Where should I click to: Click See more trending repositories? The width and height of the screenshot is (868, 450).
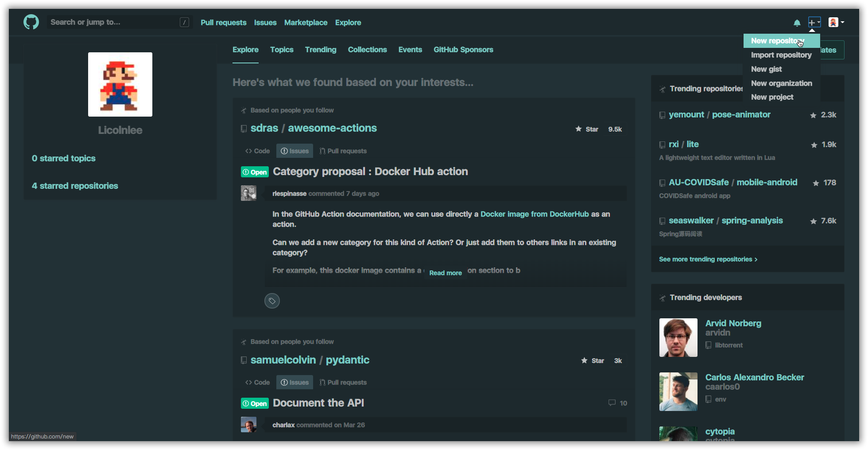click(708, 259)
